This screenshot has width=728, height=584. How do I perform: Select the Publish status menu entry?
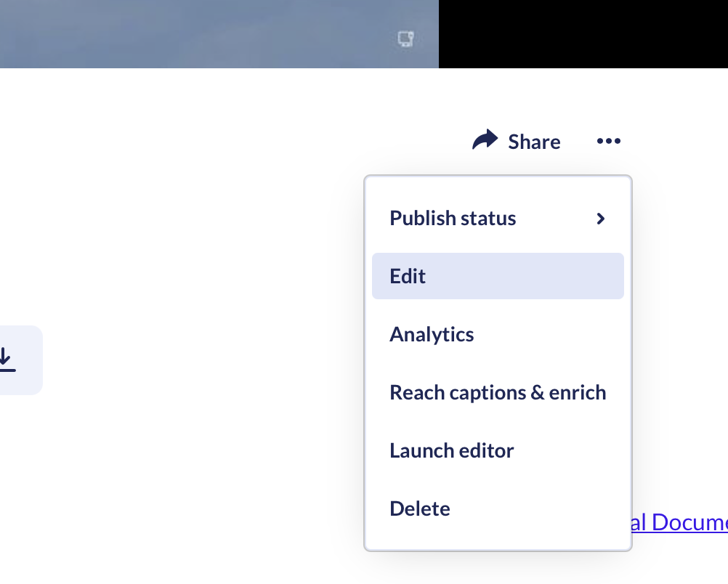click(498, 218)
